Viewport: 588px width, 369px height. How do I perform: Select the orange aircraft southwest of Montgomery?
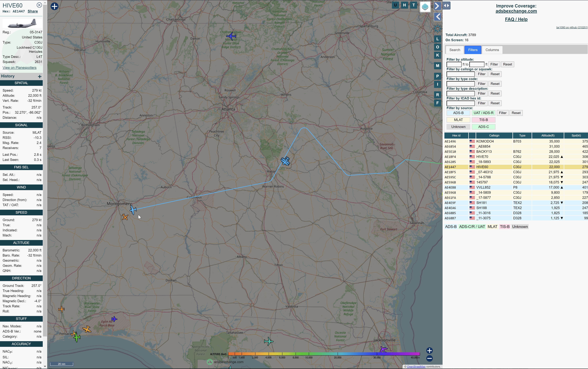pyautogui.click(x=125, y=217)
